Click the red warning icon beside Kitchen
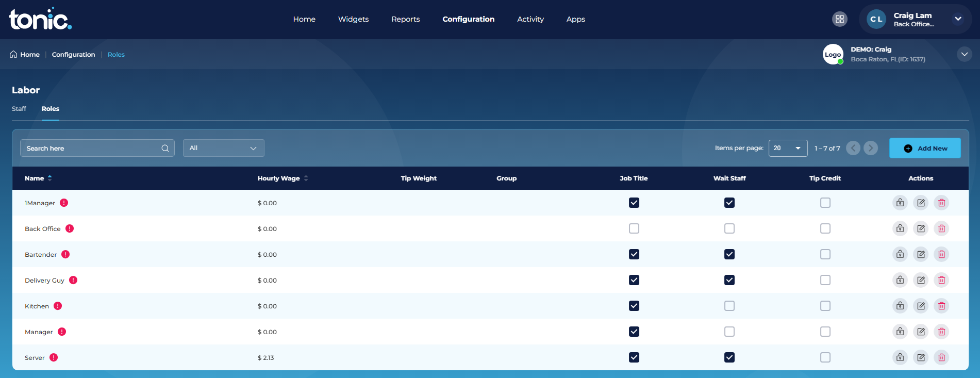Image resolution: width=980 pixels, height=378 pixels. [x=58, y=306]
